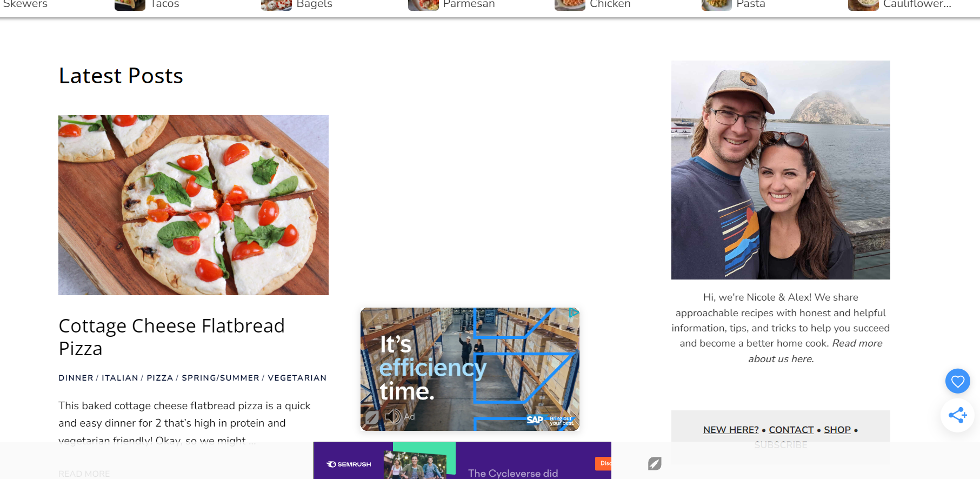The image size is (980, 479).
Task: Click the flatbread pizza post image
Action: pyautogui.click(x=194, y=205)
